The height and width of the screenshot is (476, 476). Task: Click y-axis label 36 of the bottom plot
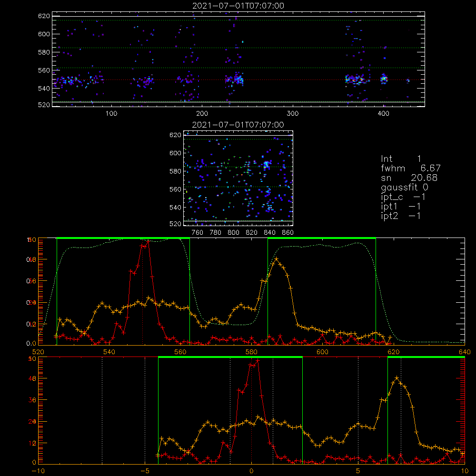point(32,400)
